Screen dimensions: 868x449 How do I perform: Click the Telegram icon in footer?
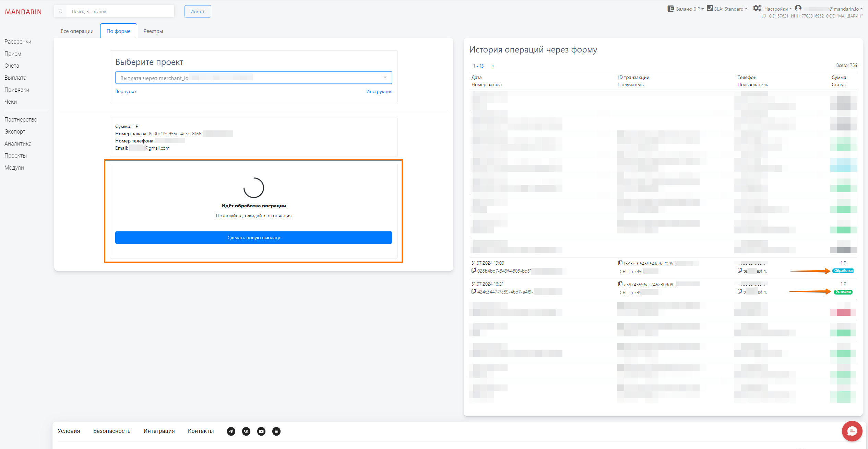231,431
